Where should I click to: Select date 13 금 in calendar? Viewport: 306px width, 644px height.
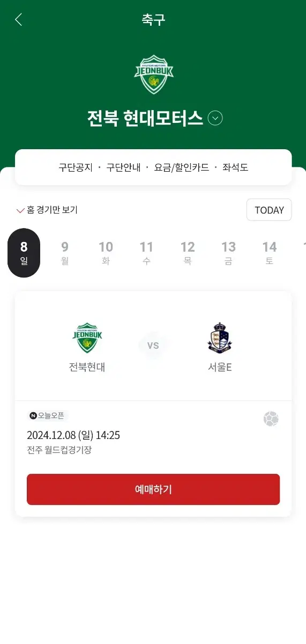tap(228, 253)
